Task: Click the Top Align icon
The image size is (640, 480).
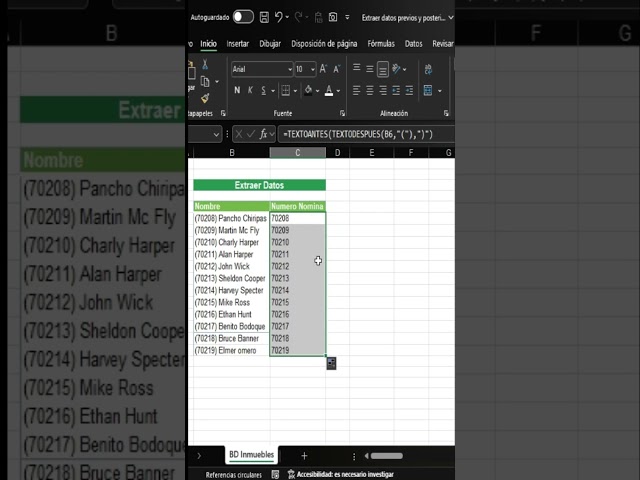Action: (x=356, y=68)
